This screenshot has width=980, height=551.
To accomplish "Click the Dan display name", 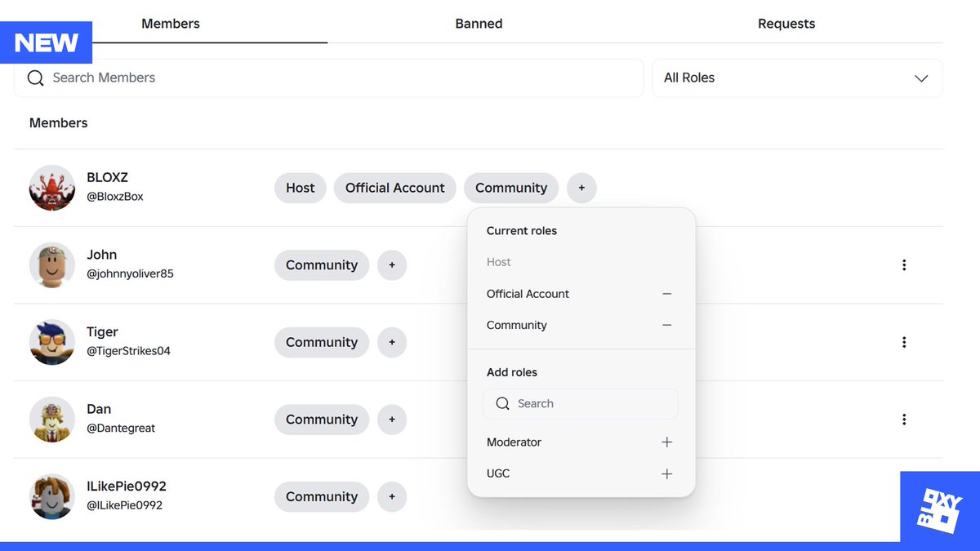I will [99, 409].
